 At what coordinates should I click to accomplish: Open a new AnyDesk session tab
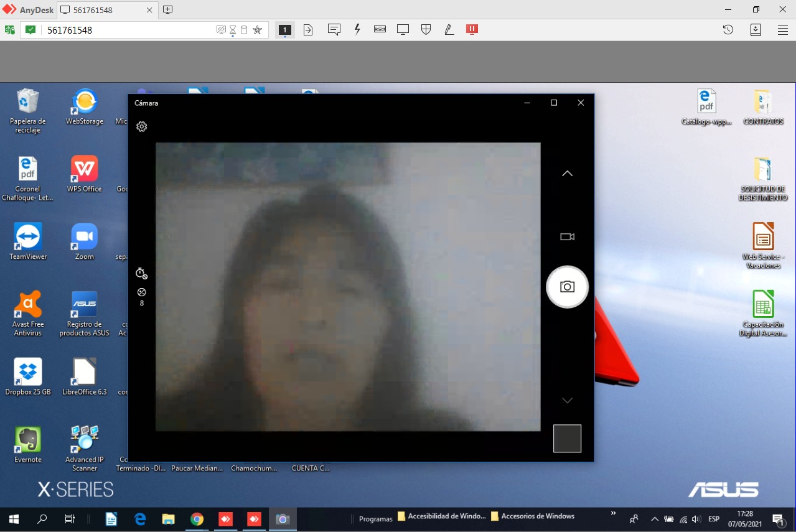coord(167,10)
